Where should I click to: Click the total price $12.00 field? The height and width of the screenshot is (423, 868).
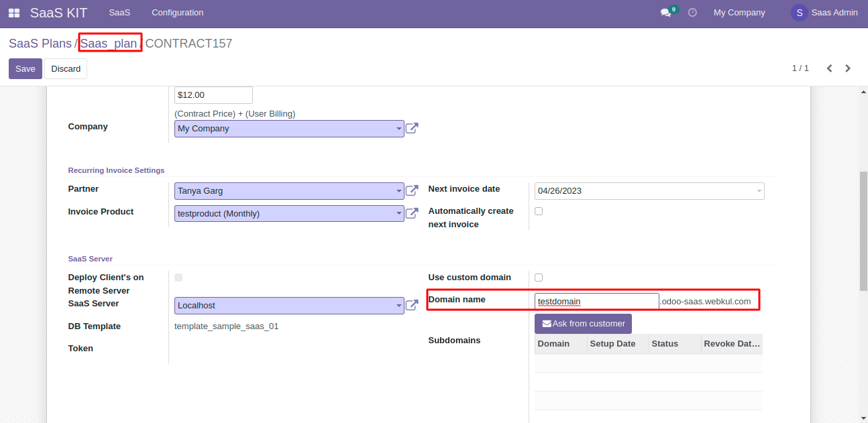[x=213, y=95]
